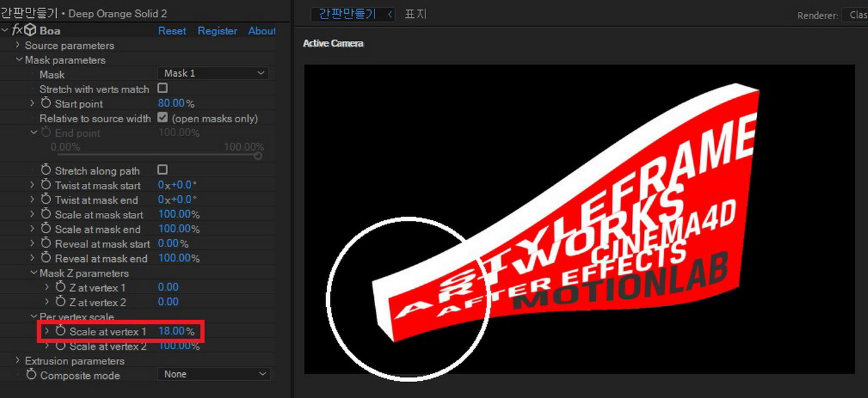The height and width of the screenshot is (398, 868).
Task: Uncheck Relative to source width
Action: point(162,118)
